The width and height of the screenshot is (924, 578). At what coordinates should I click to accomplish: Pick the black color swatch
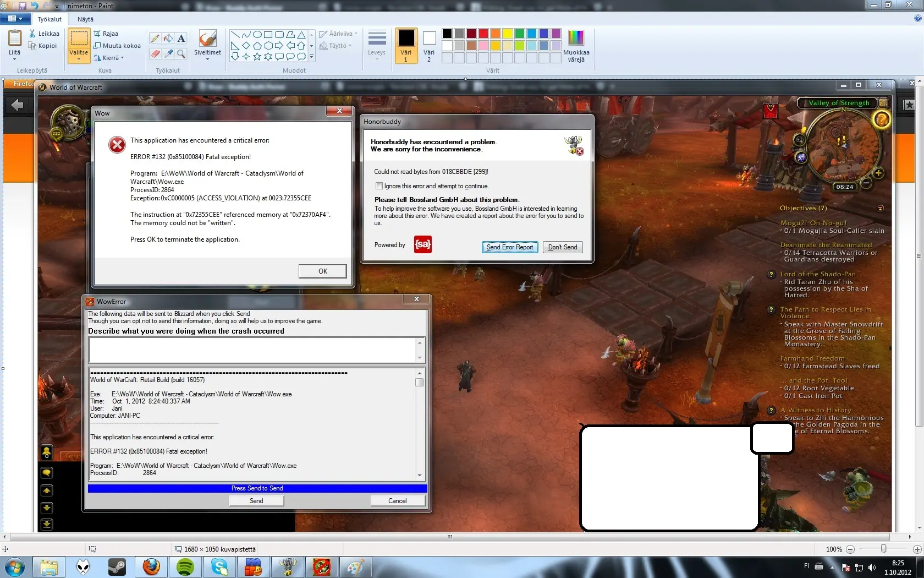tap(447, 34)
